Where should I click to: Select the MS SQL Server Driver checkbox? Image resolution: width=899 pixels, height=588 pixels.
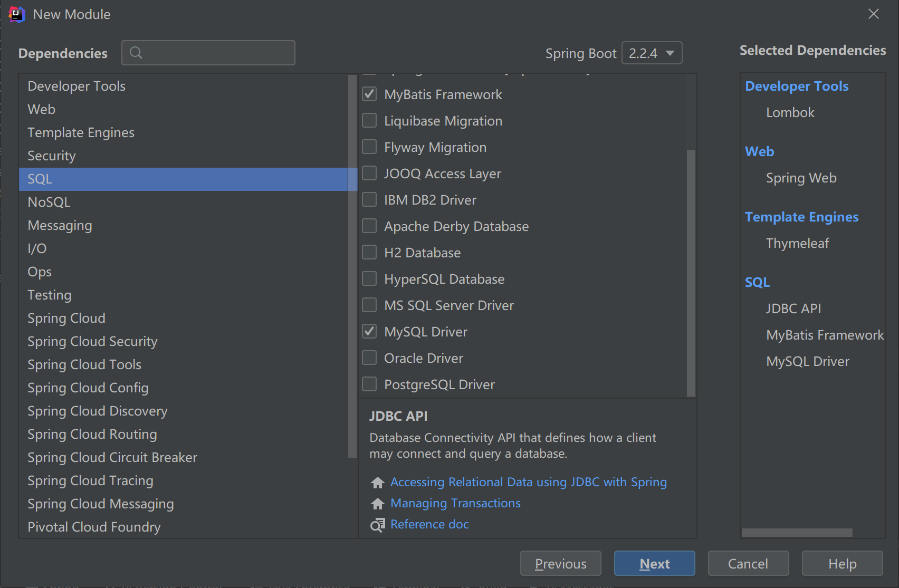(369, 305)
